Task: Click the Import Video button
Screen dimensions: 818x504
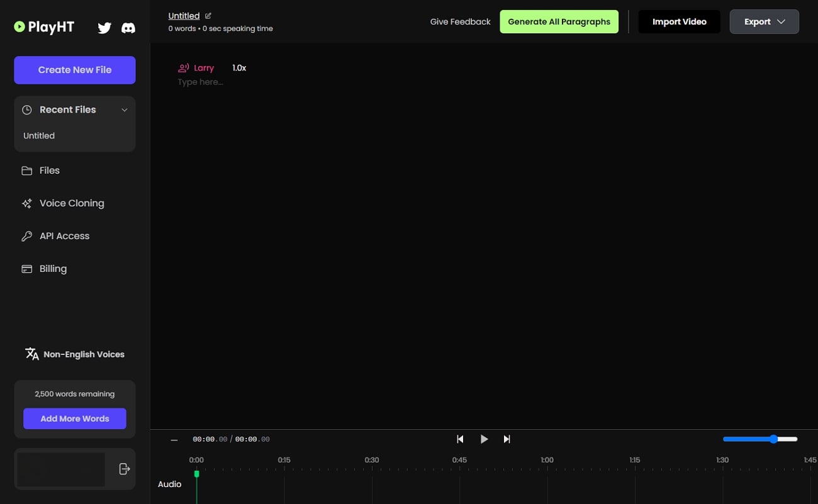Action: [680, 21]
